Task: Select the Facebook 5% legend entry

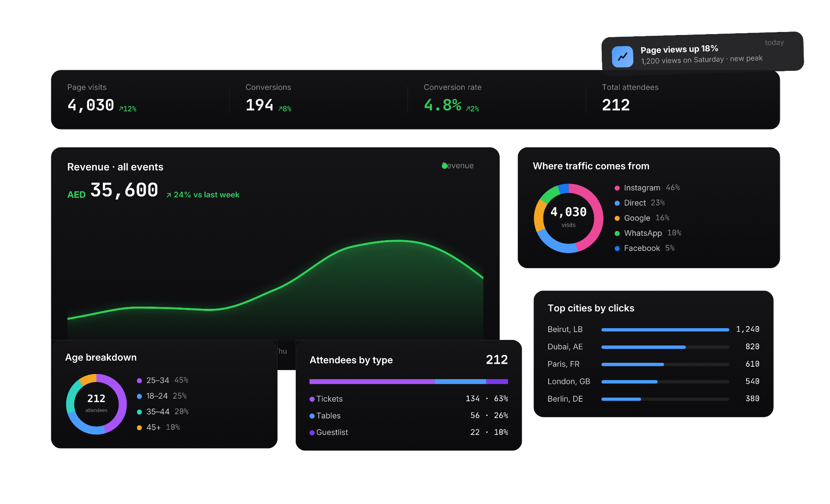Action: click(x=645, y=248)
